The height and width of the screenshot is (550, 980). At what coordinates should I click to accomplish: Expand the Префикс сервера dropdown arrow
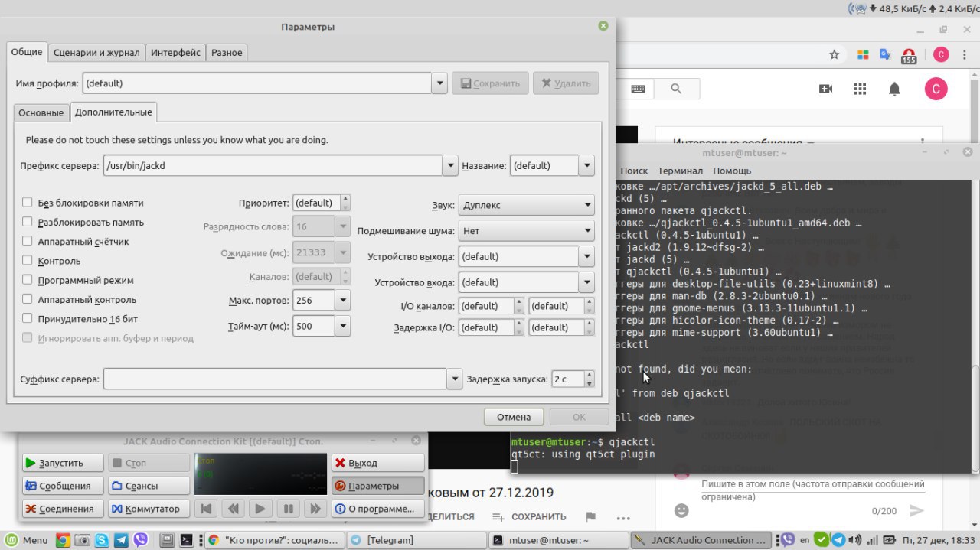point(450,165)
